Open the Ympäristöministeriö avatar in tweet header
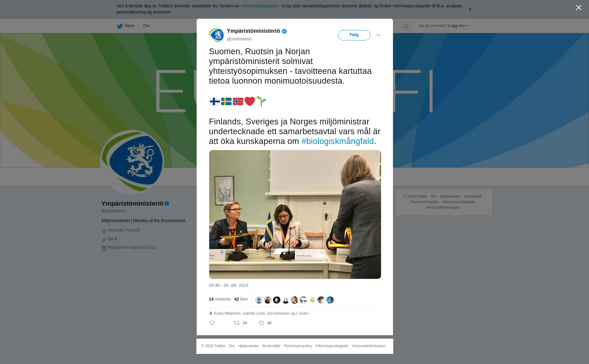This screenshot has height=364, width=589. click(x=216, y=35)
